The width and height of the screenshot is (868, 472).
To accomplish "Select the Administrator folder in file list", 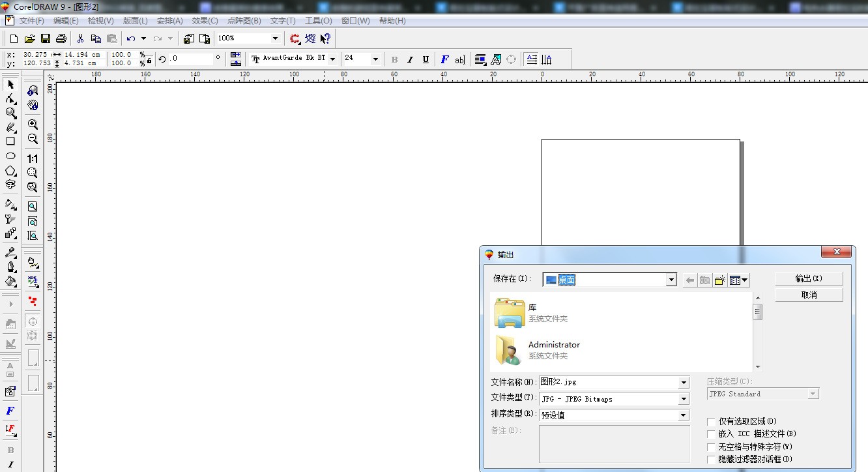I will coord(537,350).
